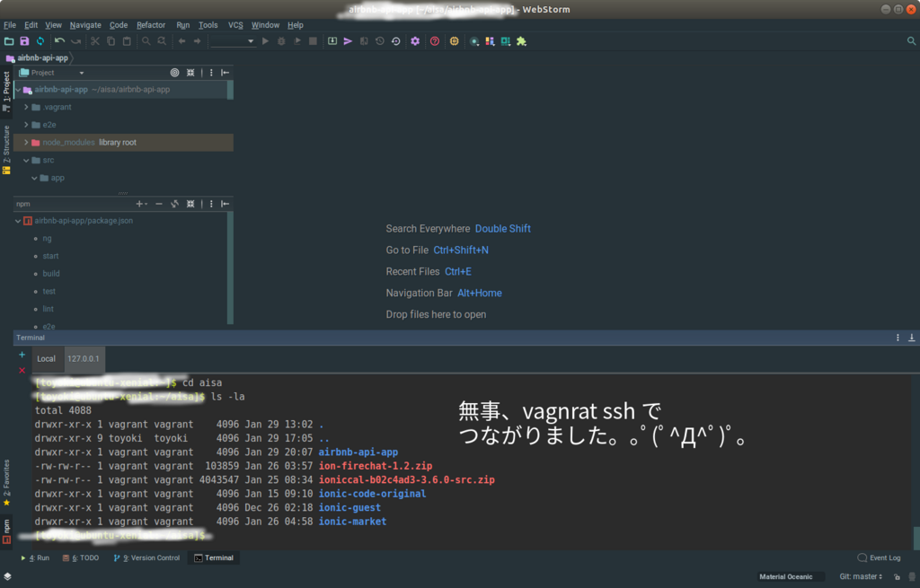Open the Navigate menu
This screenshot has height=588, width=920.
85,25
